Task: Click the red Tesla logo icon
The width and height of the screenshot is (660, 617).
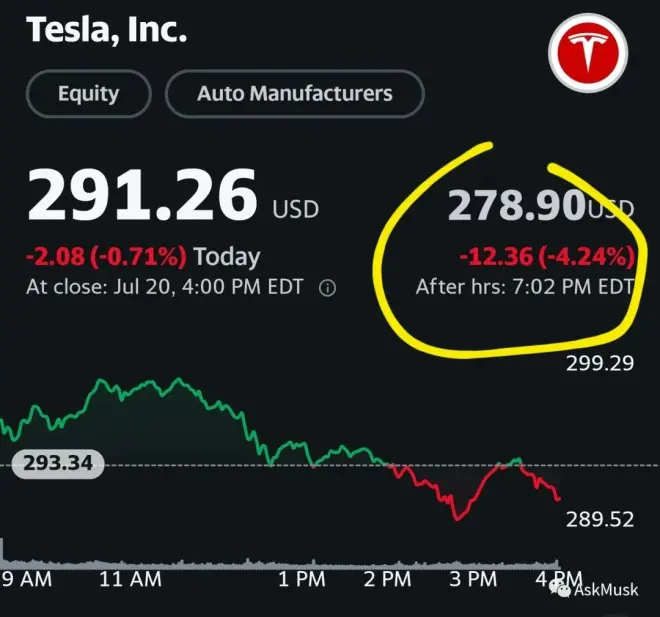Action: 586,56
